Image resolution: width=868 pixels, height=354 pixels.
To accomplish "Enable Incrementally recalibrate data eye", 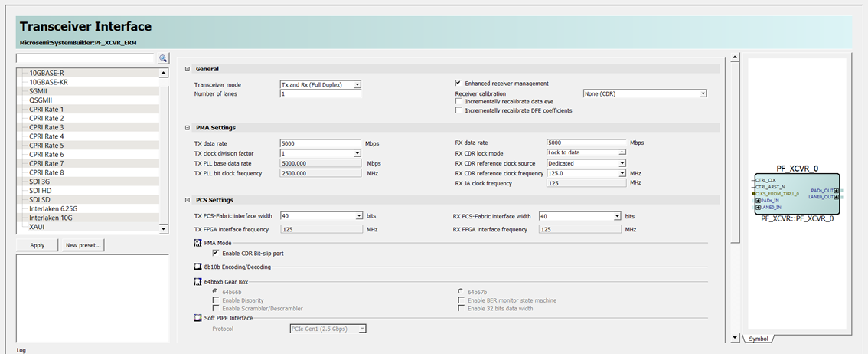I will coord(458,101).
